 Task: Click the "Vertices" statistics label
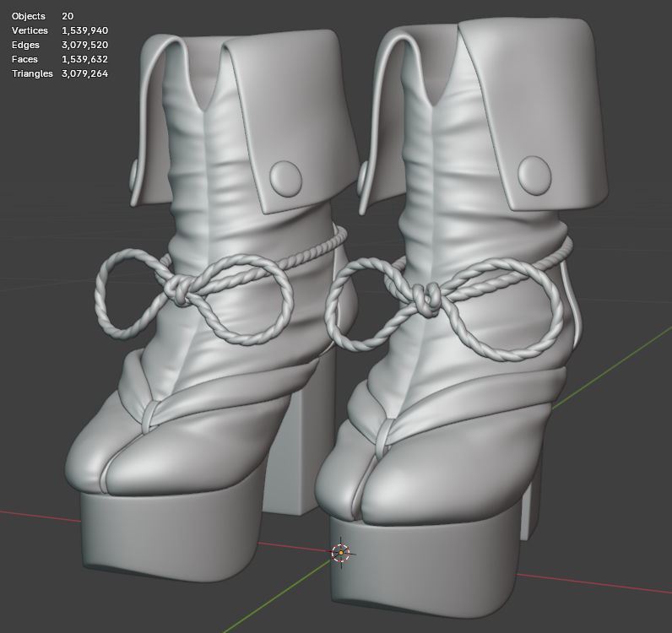[x=30, y=30]
